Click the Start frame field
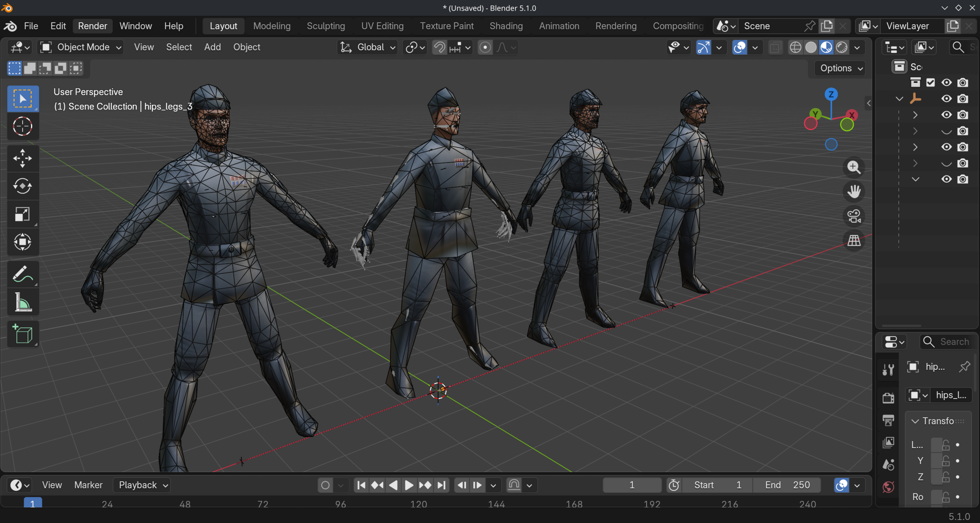This screenshot has width=980, height=523. 718,485
